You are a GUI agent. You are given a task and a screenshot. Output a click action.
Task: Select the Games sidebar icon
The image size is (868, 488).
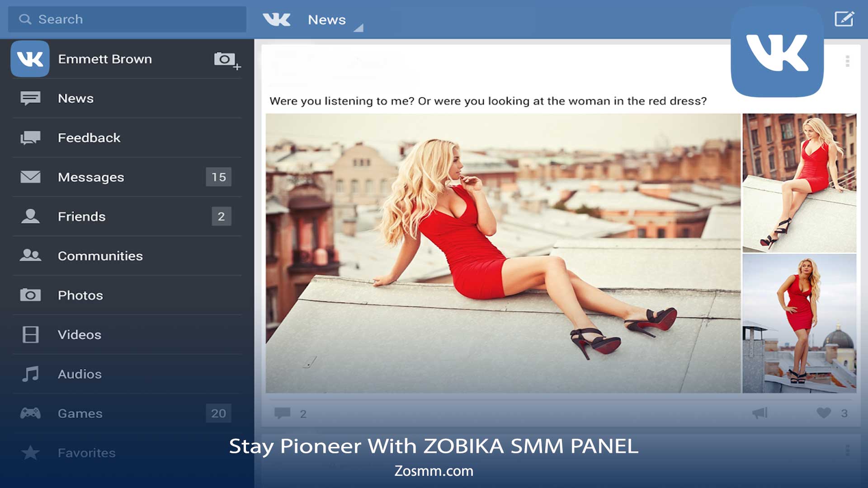point(29,413)
